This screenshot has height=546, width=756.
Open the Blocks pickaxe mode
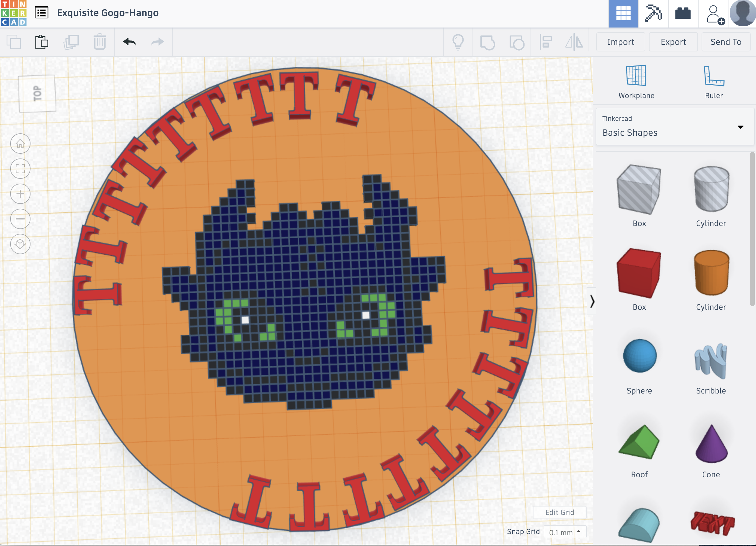coord(653,14)
